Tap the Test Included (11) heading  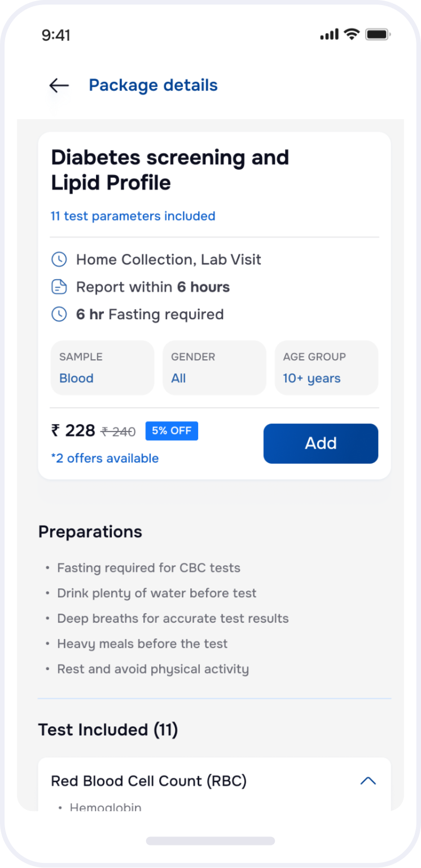(108, 730)
